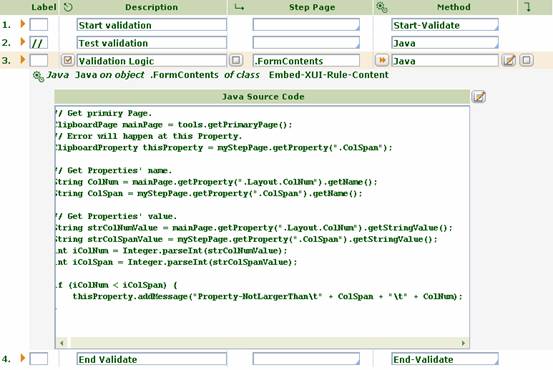
Task: Click the hooked arrow icon at header end
Action: pos(527,7)
